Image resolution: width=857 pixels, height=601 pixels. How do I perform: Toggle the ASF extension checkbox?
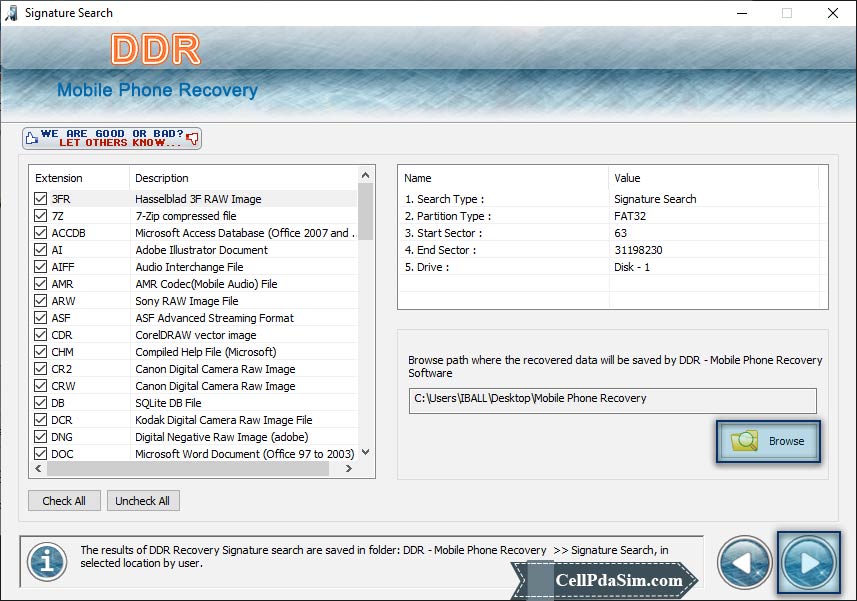click(40, 317)
